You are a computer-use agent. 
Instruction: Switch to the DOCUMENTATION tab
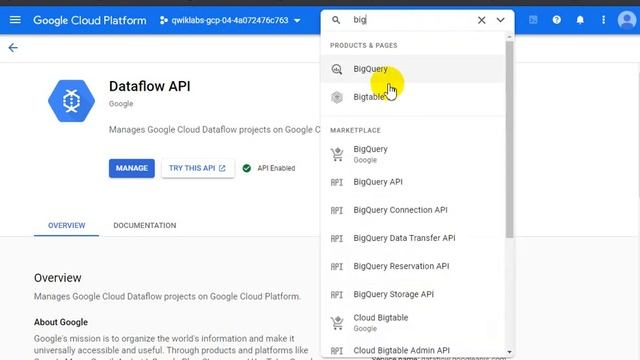[x=145, y=225]
